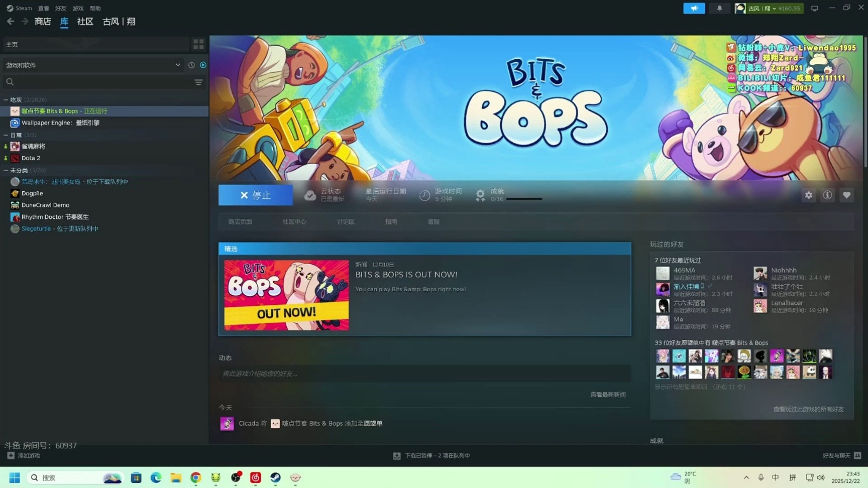Open the 游戏 menu

coord(78,9)
